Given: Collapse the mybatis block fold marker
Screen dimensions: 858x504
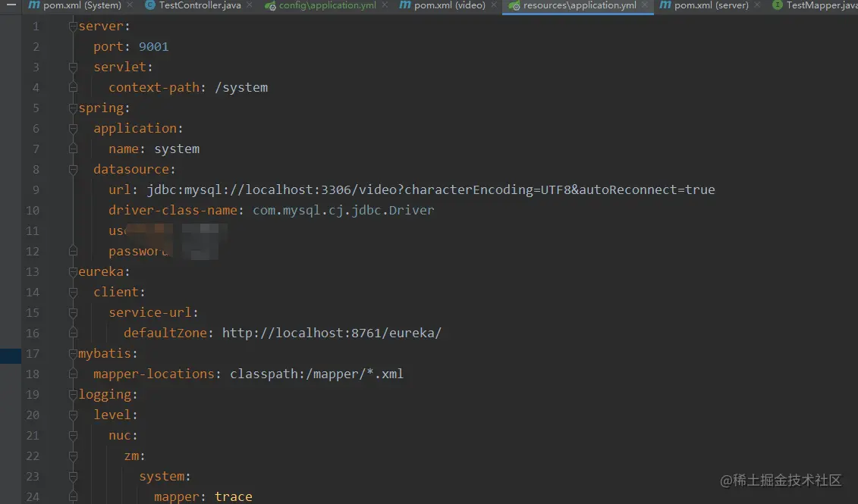Looking at the screenshot, I should click(x=73, y=353).
